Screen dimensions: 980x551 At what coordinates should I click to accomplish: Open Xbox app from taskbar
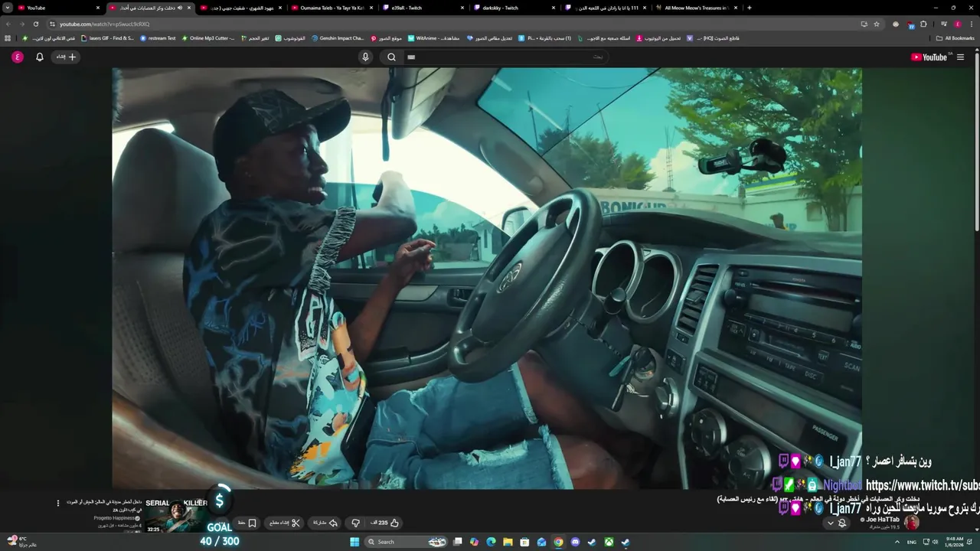(x=609, y=542)
